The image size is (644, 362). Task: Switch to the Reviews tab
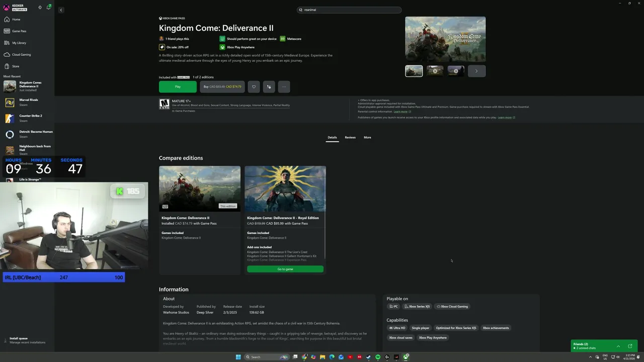click(350, 137)
